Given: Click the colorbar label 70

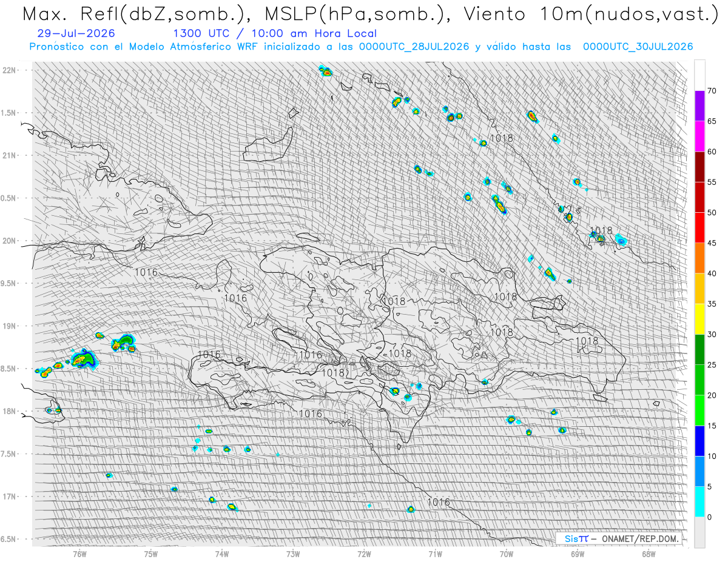Looking at the screenshot, I should (x=712, y=91).
